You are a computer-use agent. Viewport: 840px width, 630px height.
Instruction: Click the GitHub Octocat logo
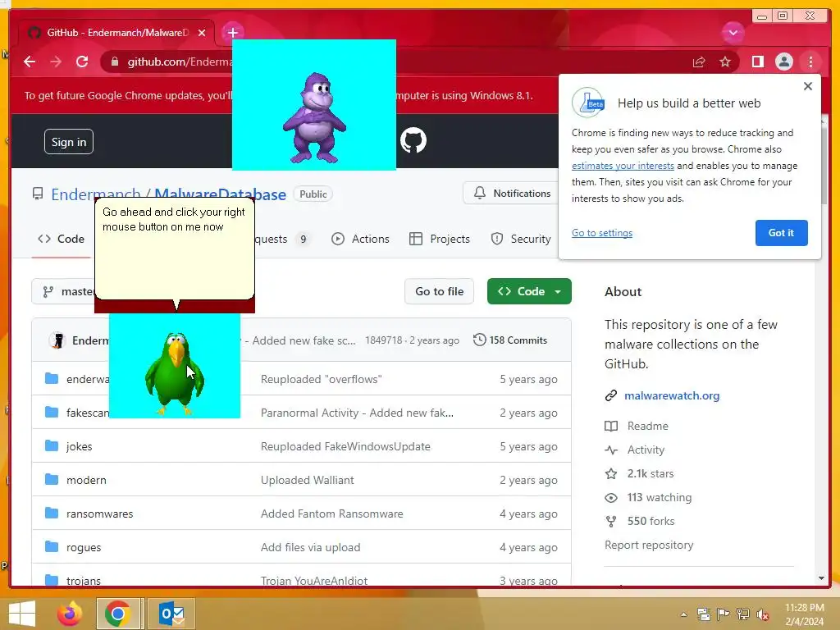(x=413, y=140)
